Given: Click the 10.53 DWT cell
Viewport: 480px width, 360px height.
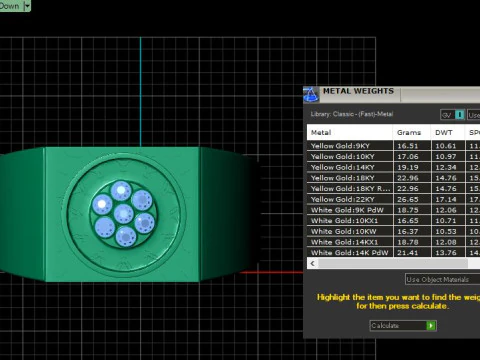Looking at the screenshot, I should click(x=448, y=231).
